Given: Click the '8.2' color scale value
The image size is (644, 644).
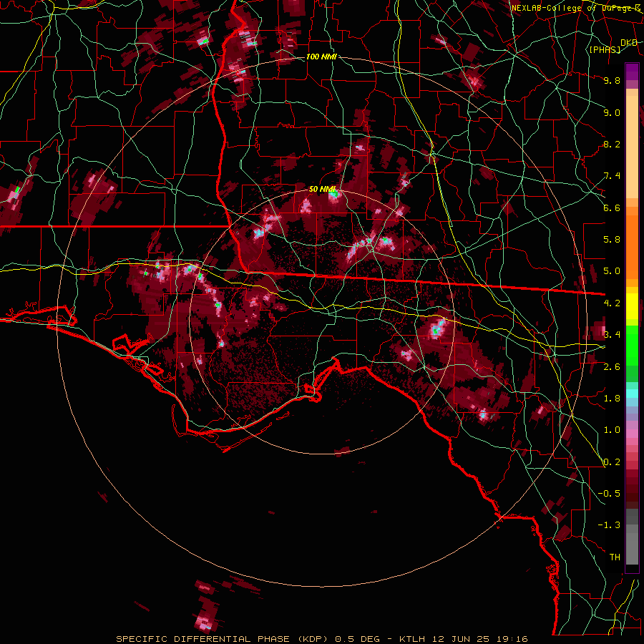Looking at the screenshot, I should coord(612,144).
